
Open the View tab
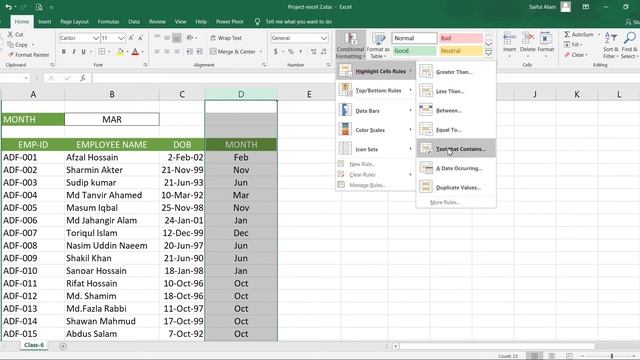pos(180,22)
